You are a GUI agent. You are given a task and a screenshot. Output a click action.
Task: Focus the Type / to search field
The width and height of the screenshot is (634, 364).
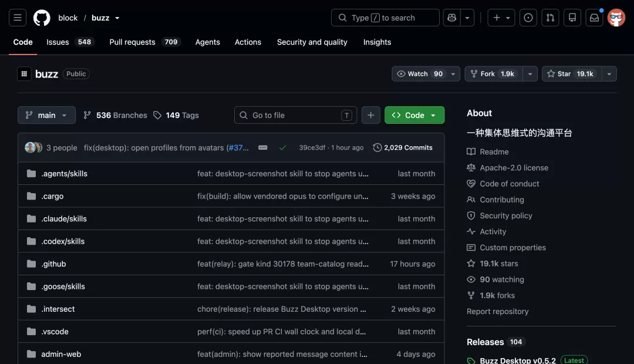[x=385, y=18]
